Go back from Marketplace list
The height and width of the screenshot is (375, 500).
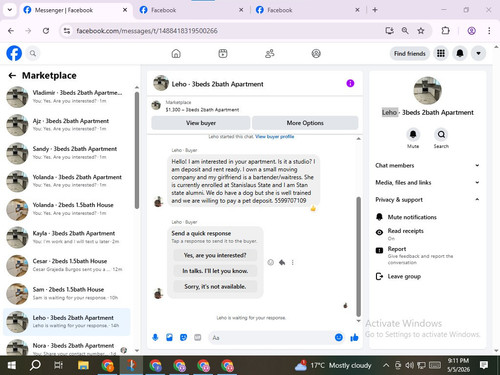[12, 76]
